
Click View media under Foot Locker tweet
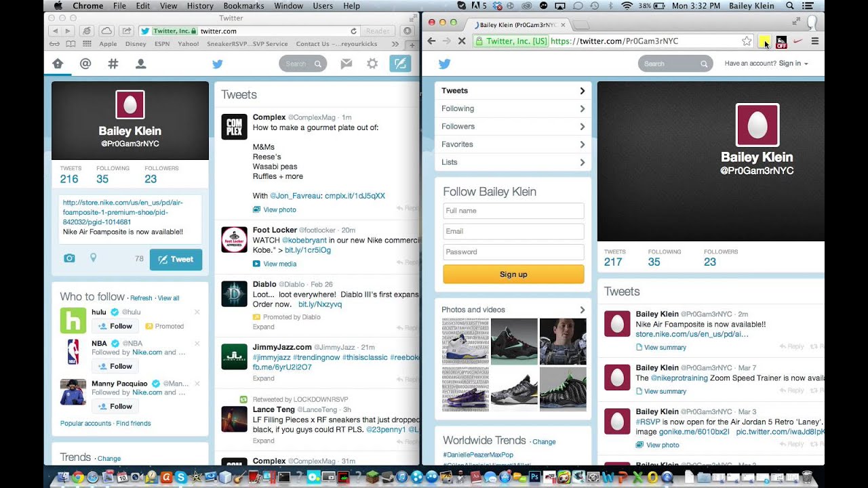pos(279,264)
